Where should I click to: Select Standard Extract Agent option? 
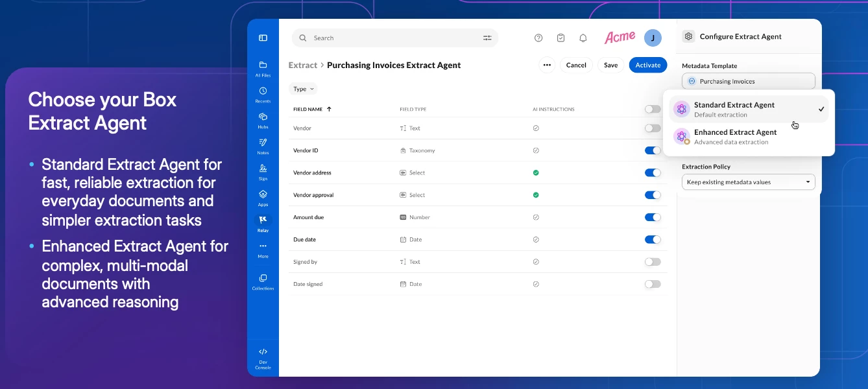coord(749,109)
